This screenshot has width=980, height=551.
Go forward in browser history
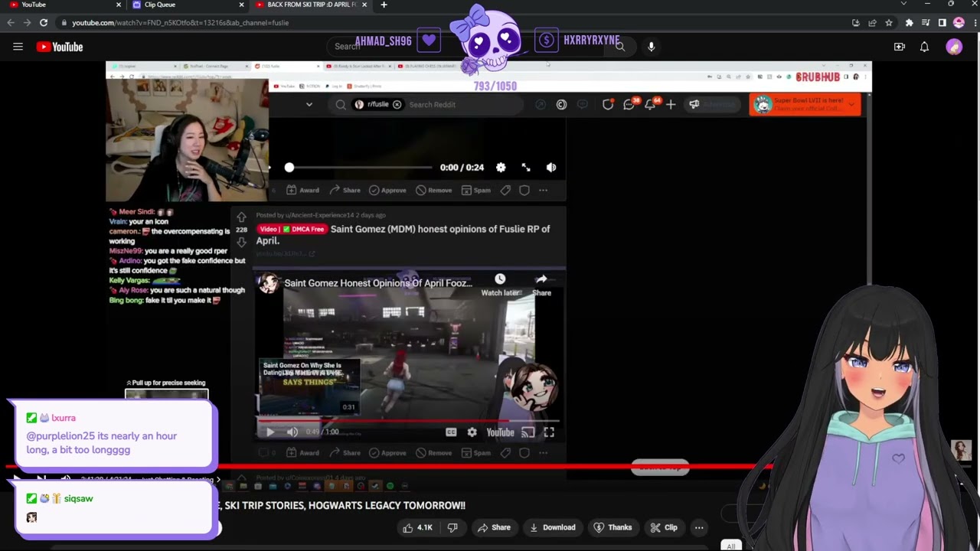(x=27, y=23)
